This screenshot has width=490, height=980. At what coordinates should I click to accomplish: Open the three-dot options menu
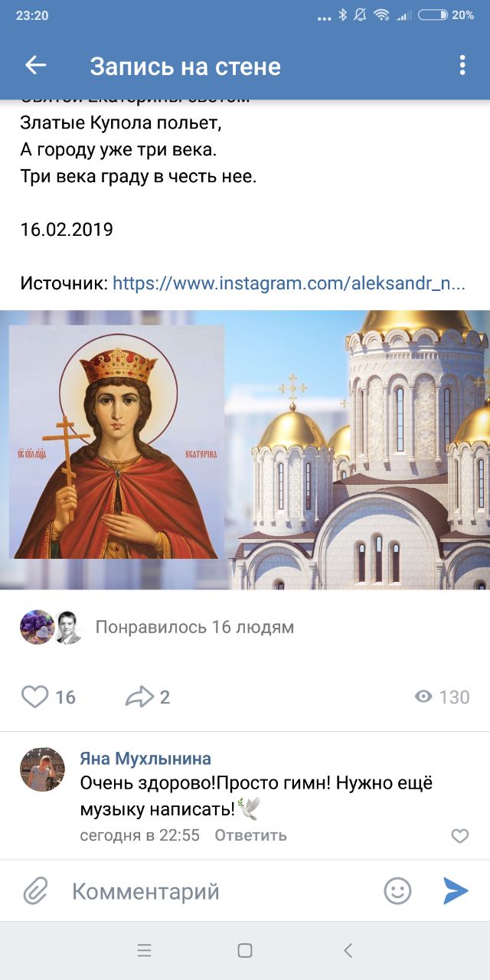pos(462,66)
